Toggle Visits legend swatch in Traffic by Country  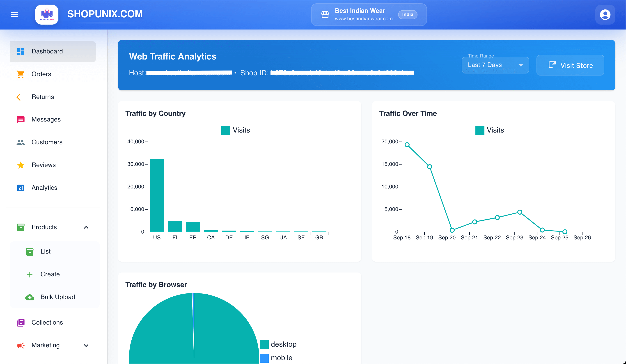[x=226, y=130]
